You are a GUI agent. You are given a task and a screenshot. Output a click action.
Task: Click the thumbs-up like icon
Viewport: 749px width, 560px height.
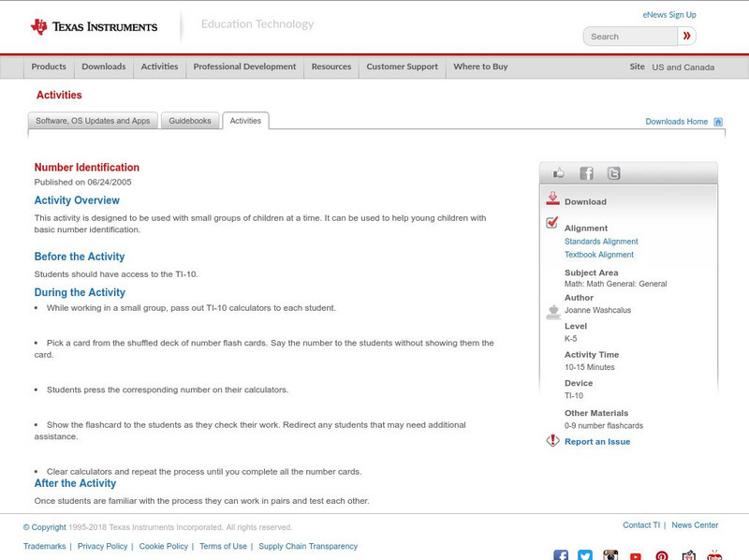coord(558,173)
